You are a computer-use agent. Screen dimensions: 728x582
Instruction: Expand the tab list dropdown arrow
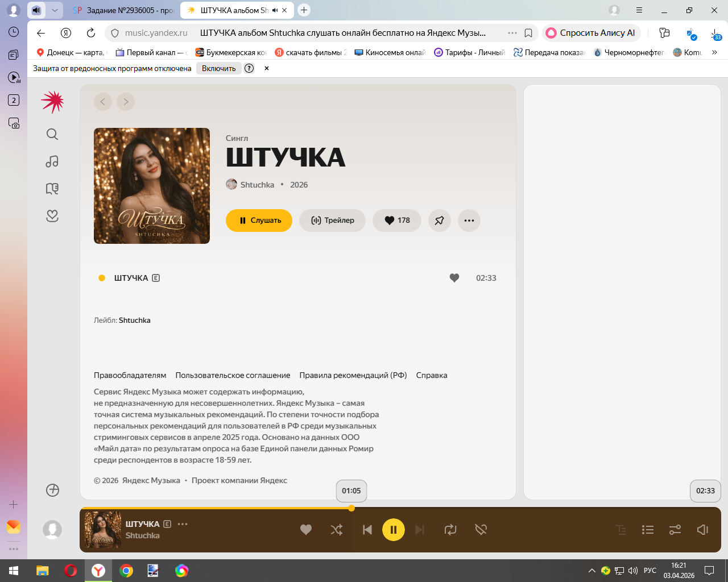[55, 10]
